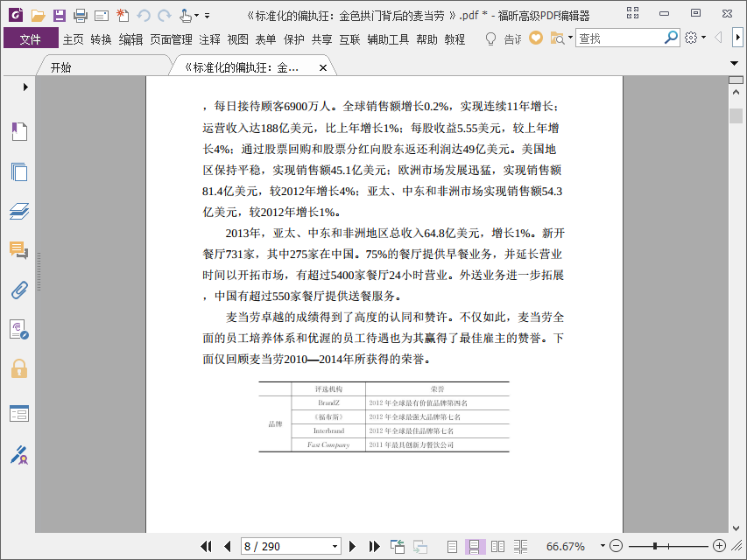Open the page number dropdown
747x560 pixels.
tap(335, 547)
